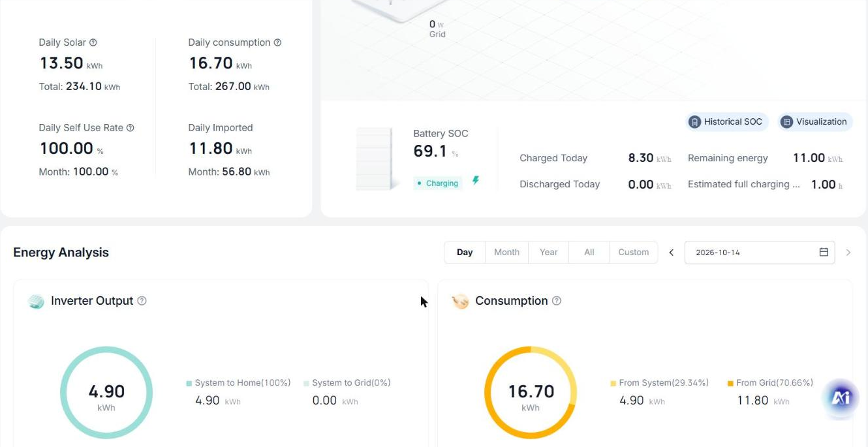Toggle From System(29.34%) legend item
The width and height of the screenshot is (868, 447).
[x=659, y=383]
